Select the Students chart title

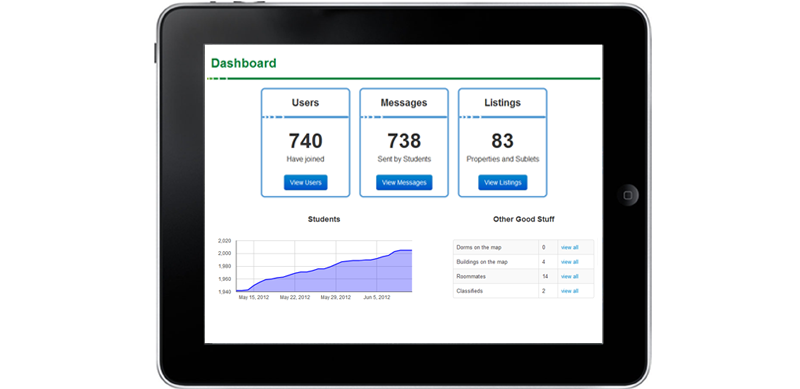point(324,219)
